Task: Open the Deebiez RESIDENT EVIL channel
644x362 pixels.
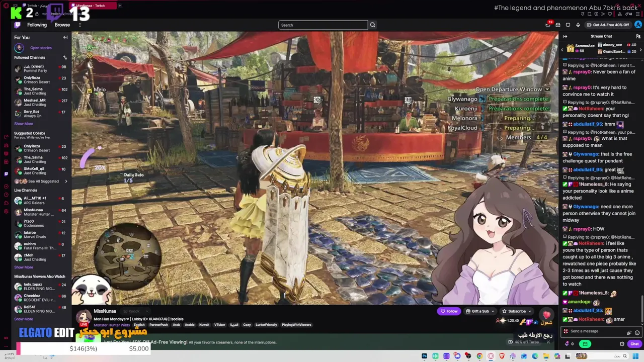Action: (40, 298)
